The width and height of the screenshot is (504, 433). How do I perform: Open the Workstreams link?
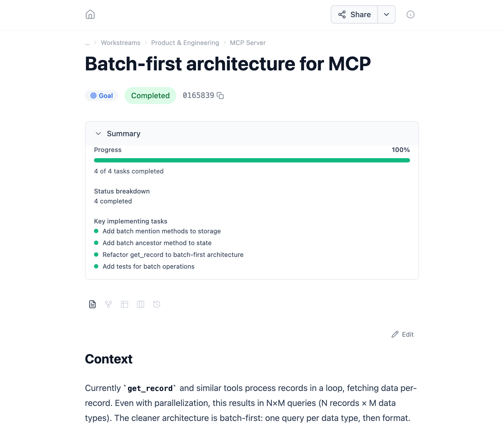point(121,43)
